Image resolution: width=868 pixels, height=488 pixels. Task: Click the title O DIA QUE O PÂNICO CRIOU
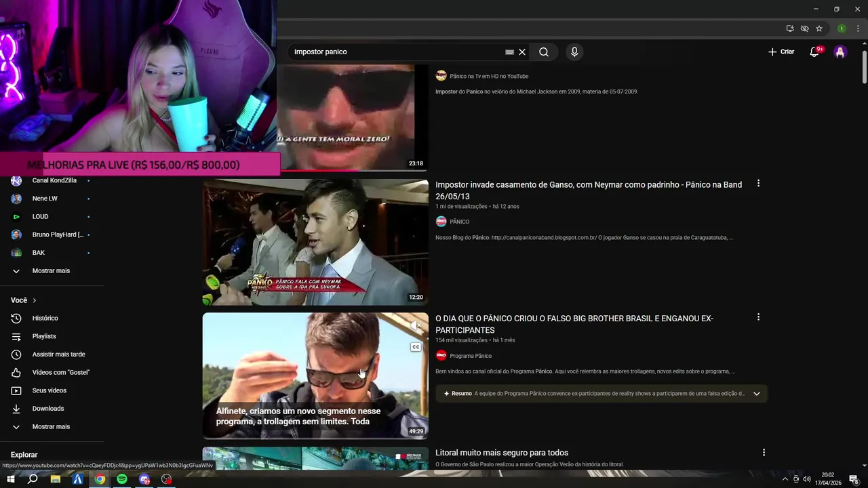click(x=574, y=324)
